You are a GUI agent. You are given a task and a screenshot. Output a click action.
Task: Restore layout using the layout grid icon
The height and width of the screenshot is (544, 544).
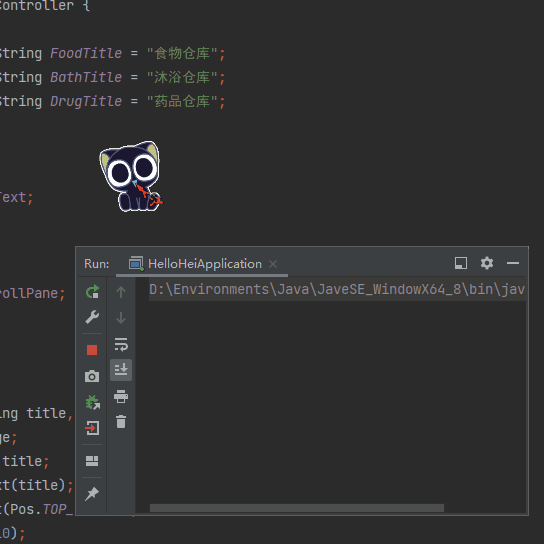(92, 461)
